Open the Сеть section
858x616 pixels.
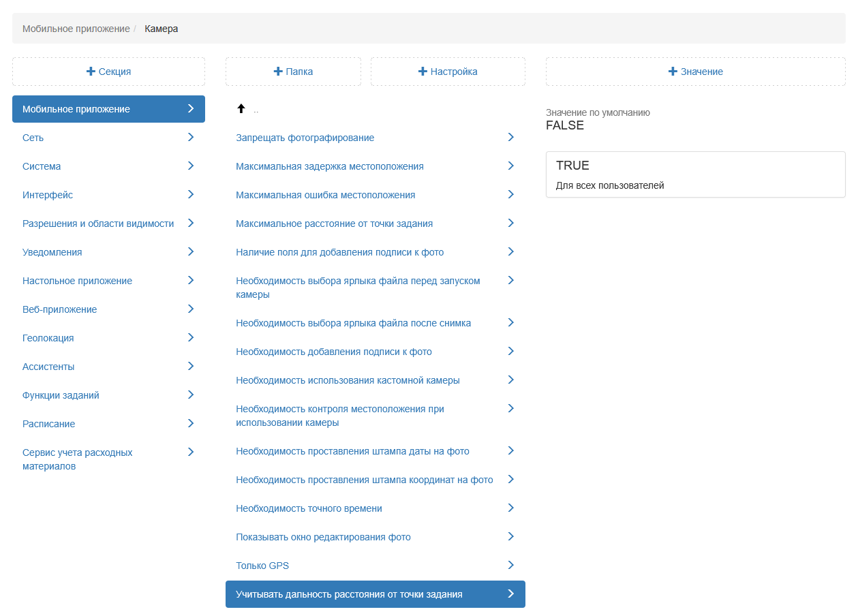tap(33, 138)
